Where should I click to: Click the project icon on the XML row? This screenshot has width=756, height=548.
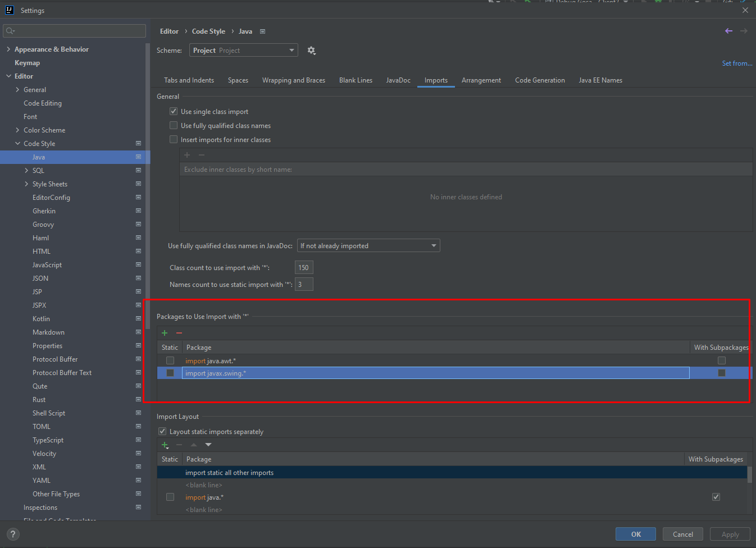tap(138, 467)
